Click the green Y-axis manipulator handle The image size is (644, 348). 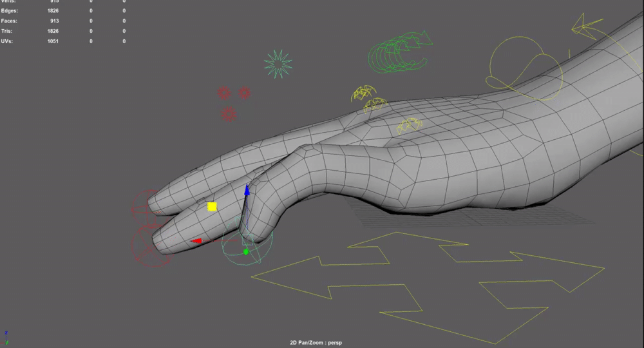246,252
